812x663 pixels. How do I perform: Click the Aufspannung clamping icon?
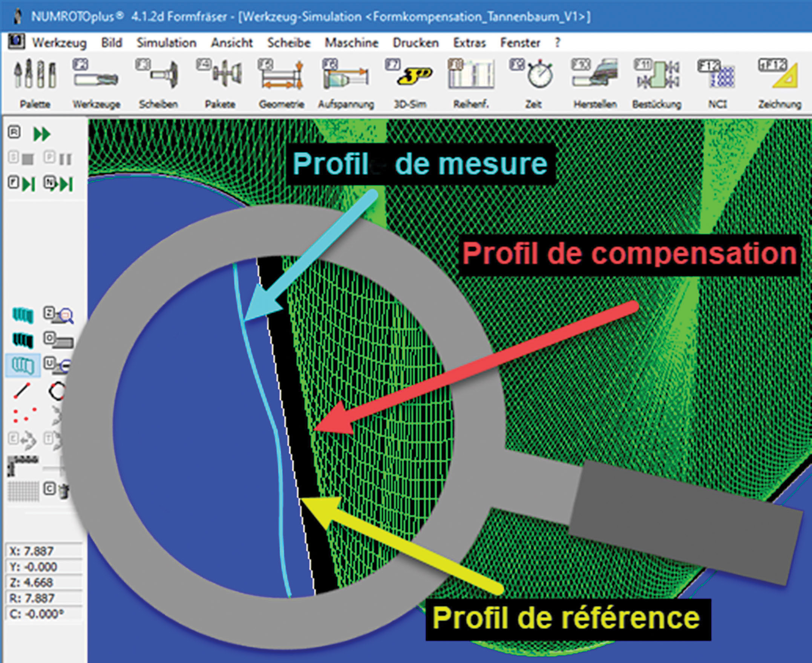click(x=346, y=75)
